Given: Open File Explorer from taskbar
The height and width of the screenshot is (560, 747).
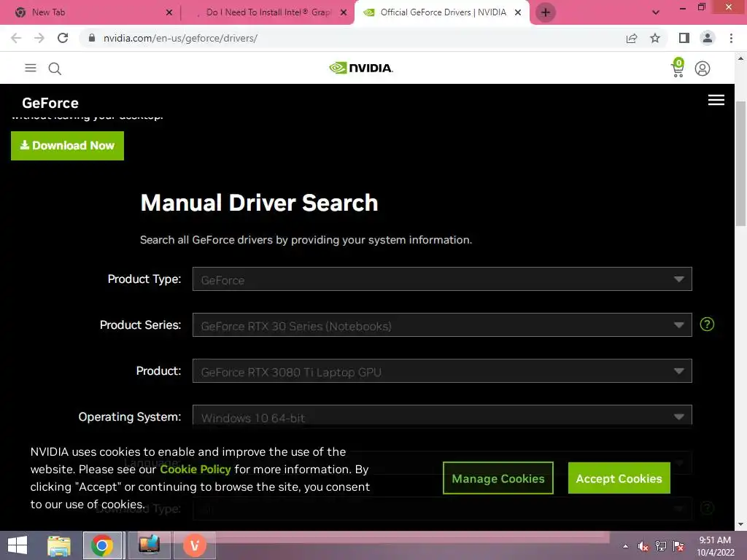Looking at the screenshot, I should click(x=59, y=545).
